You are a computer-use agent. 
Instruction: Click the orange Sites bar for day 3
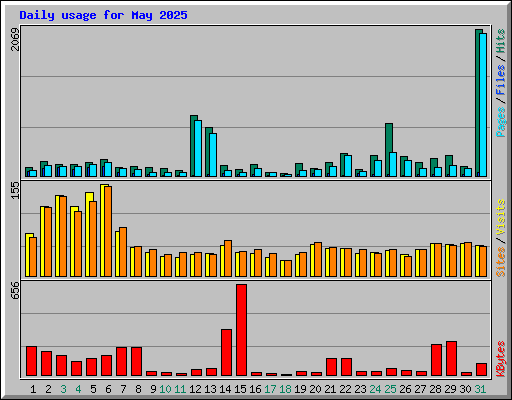point(63,236)
